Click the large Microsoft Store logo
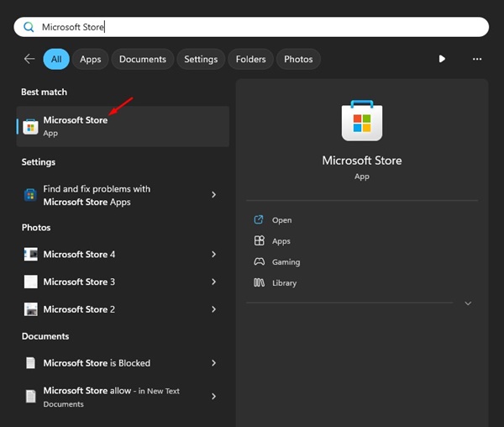The height and width of the screenshot is (427, 504). click(362, 120)
